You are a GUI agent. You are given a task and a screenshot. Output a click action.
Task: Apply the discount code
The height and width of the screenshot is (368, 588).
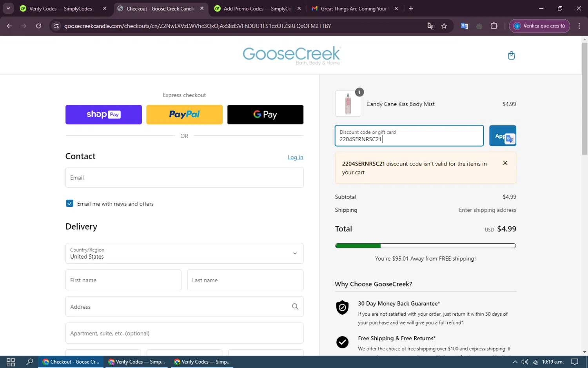coord(503,136)
